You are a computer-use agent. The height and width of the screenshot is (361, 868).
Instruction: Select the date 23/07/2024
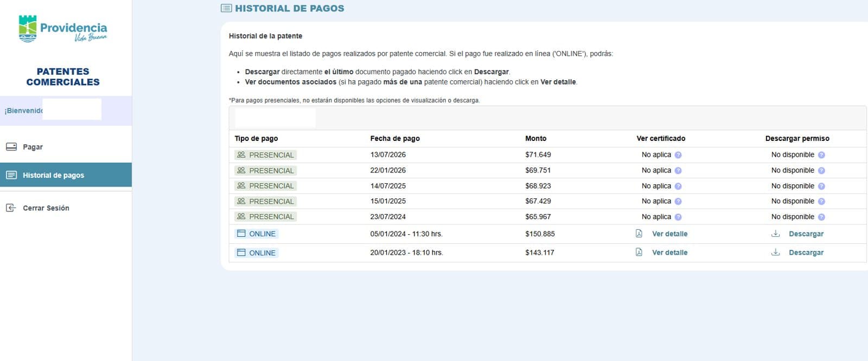(388, 217)
